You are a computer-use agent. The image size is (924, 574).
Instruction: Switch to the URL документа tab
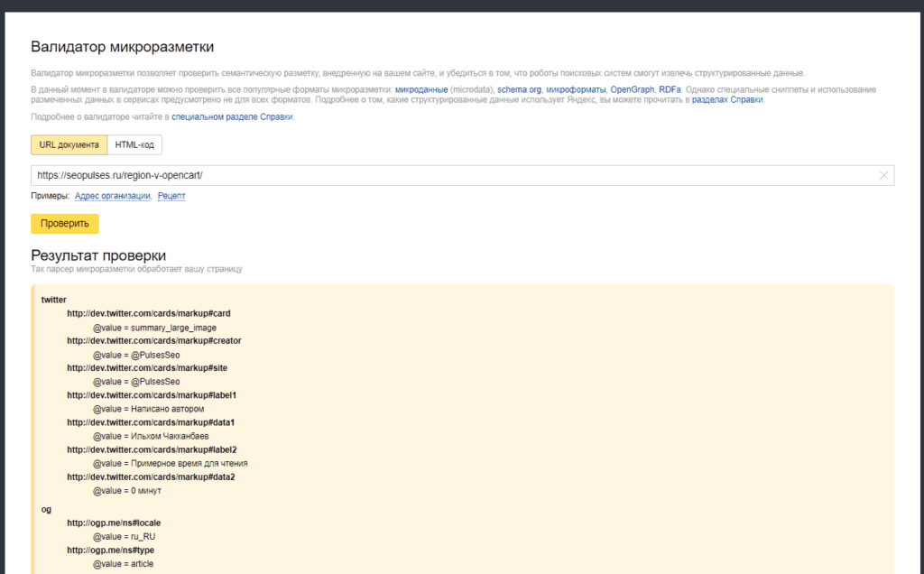(x=69, y=145)
